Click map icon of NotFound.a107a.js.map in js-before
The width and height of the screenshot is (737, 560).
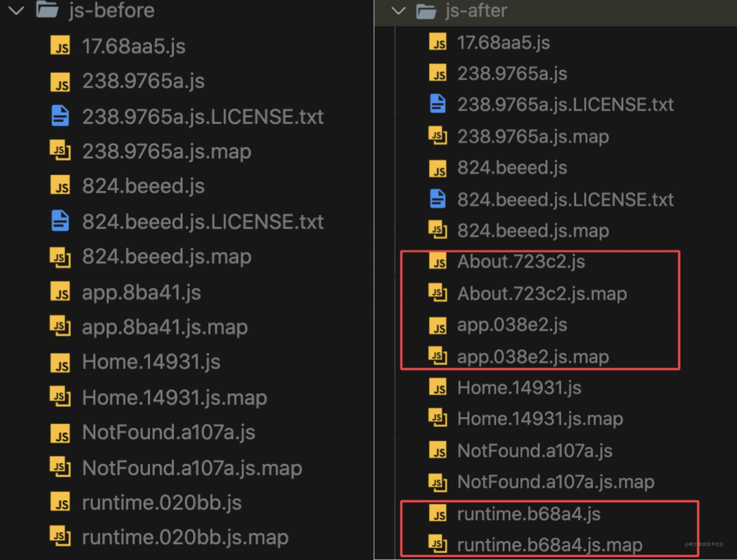click(60, 466)
